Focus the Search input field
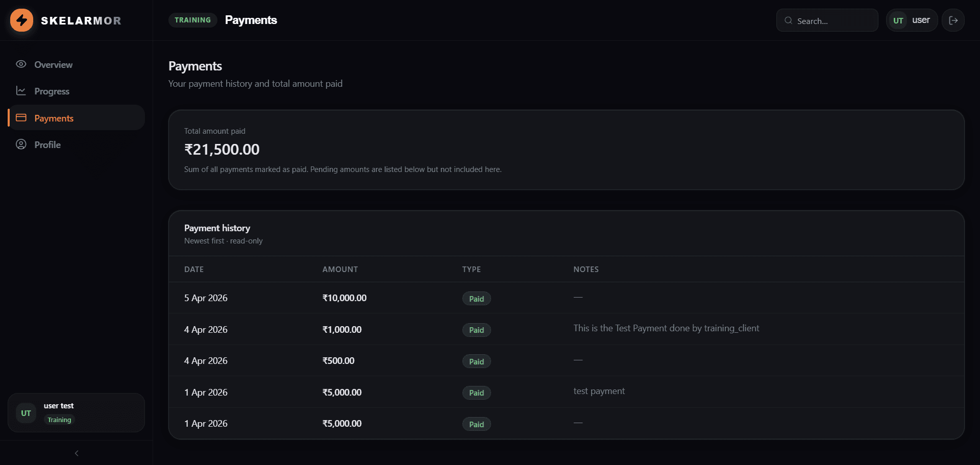 pyautogui.click(x=827, y=20)
